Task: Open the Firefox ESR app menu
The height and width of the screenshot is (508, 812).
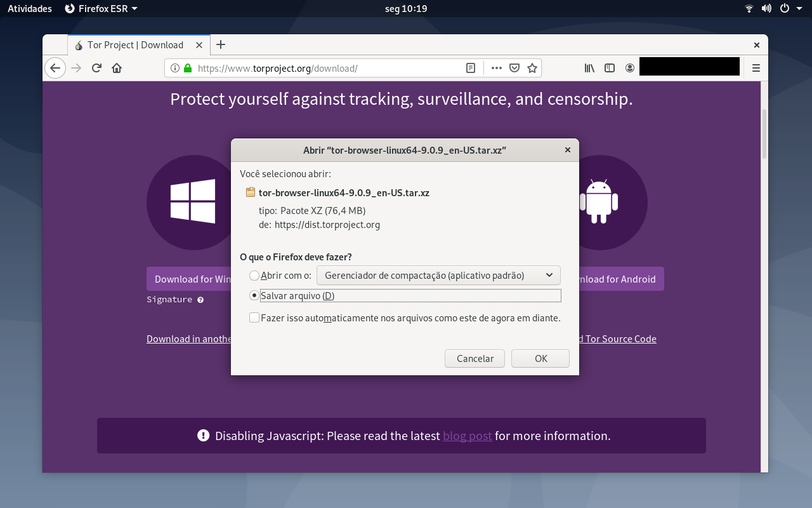Action: 101,9
